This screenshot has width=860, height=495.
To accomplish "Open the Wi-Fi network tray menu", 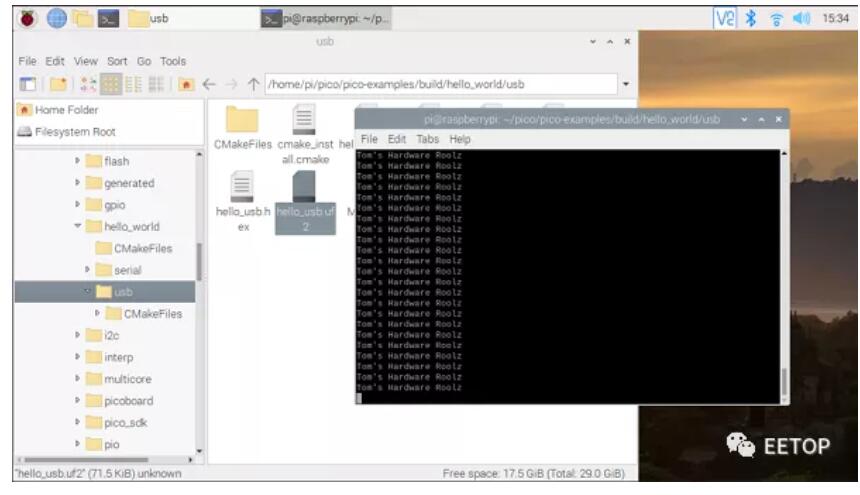I will pos(776,20).
